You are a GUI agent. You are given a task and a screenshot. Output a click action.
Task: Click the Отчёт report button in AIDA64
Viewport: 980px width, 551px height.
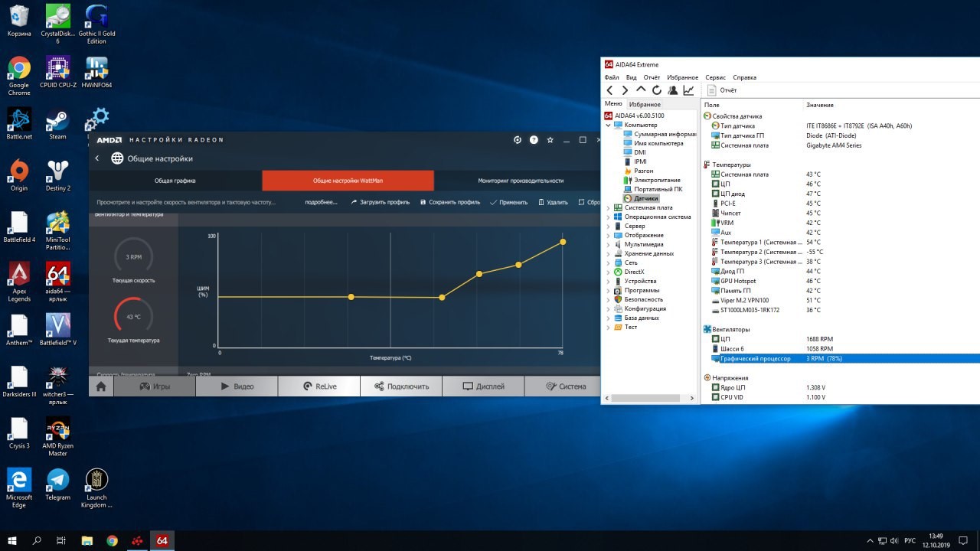click(722, 90)
